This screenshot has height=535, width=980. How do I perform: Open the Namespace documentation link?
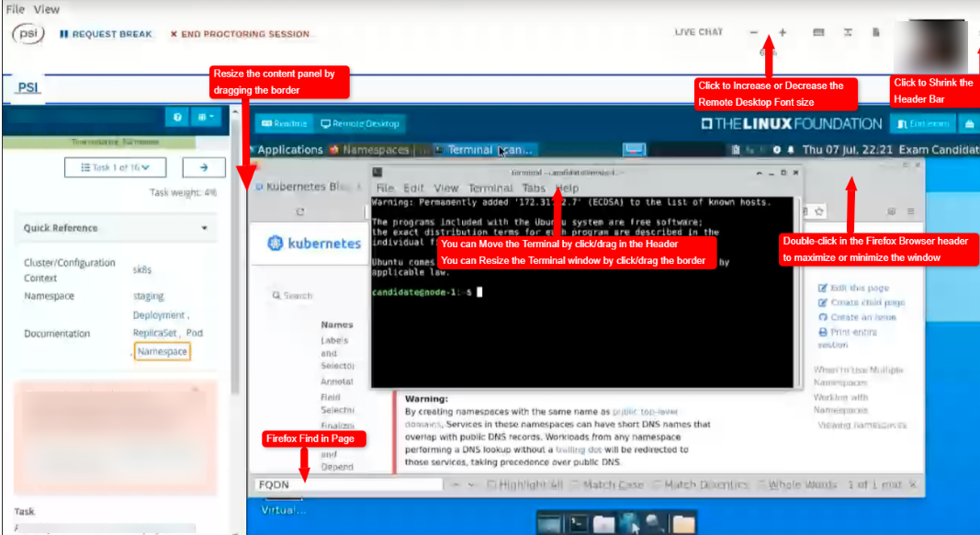click(162, 352)
